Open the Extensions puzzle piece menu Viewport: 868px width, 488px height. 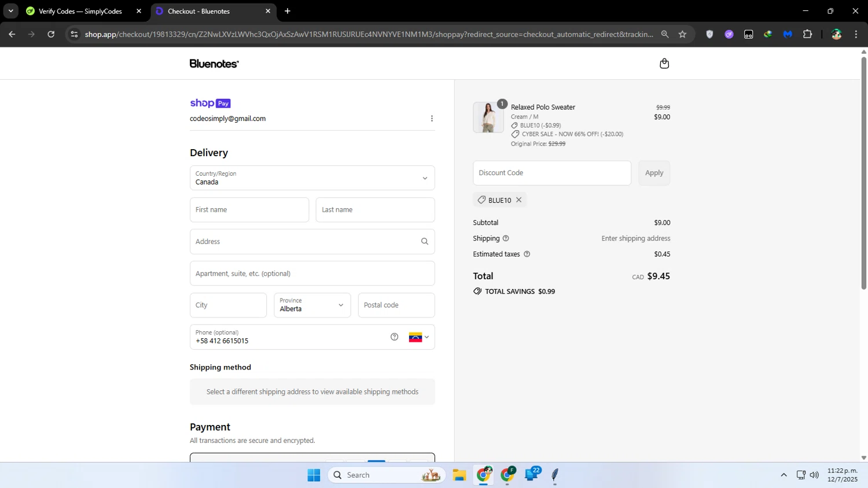tap(807, 34)
